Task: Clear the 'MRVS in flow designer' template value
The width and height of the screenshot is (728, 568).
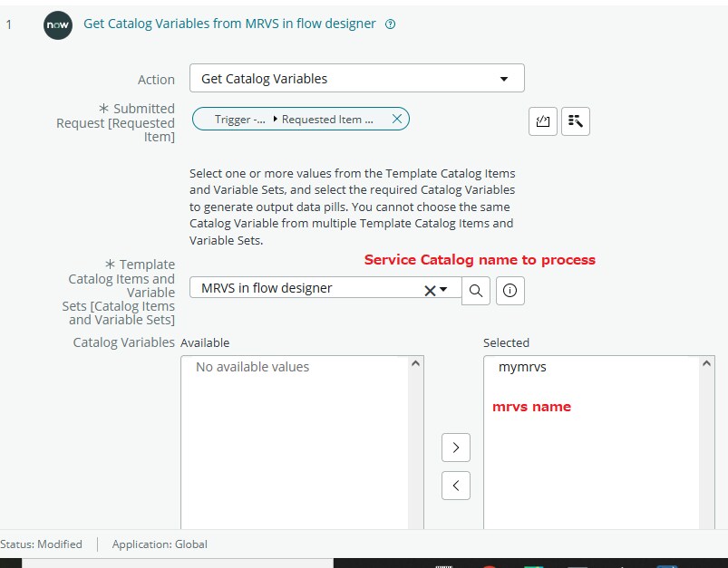Action: [430, 291]
